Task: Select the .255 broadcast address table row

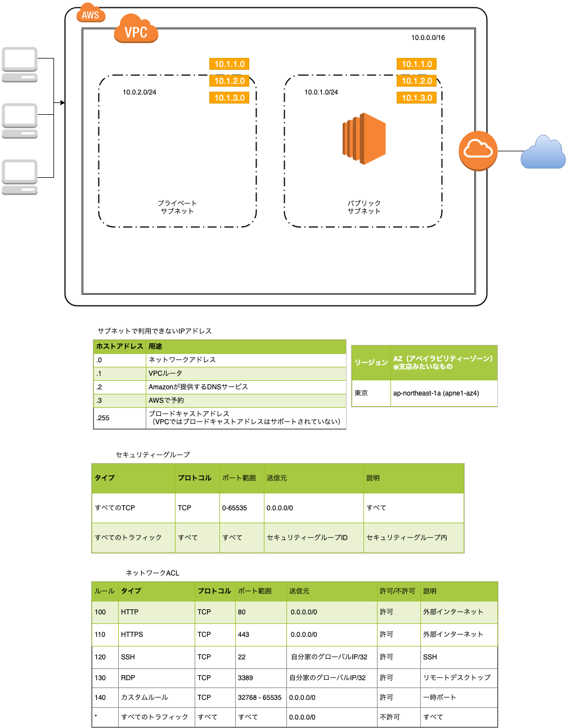Action: 219,418
